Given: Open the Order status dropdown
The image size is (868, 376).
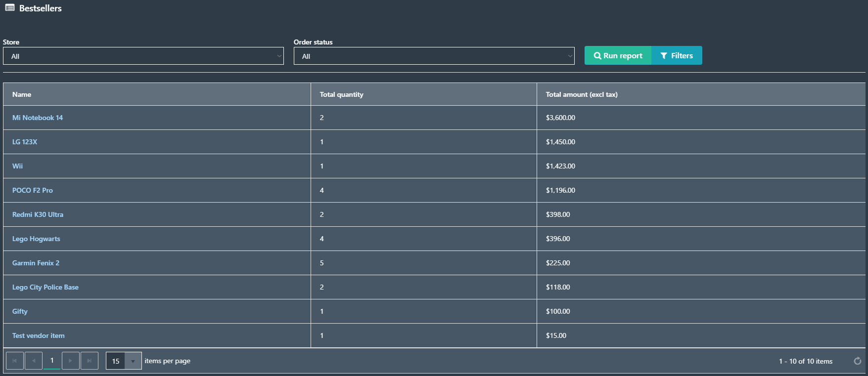Looking at the screenshot, I should [x=434, y=56].
